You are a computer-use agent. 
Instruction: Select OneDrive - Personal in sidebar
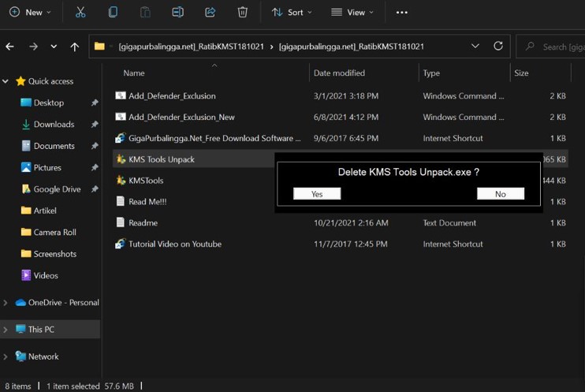(63, 302)
